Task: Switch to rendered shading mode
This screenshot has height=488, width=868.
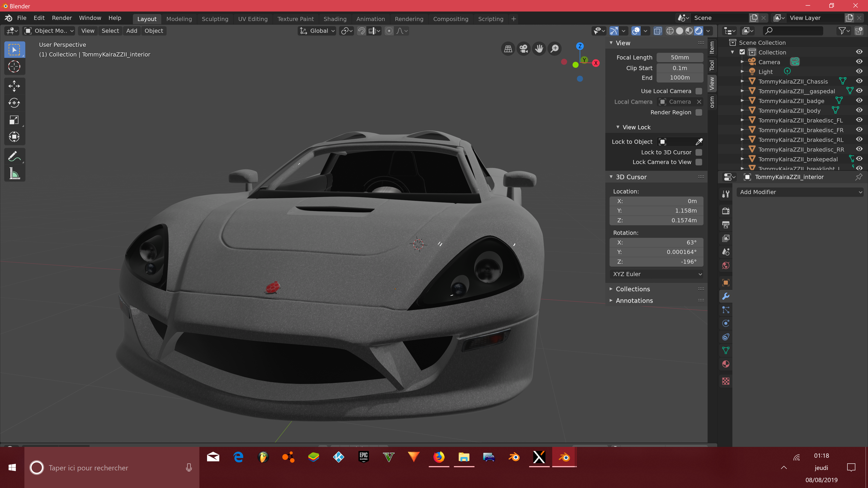Action: pos(698,31)
